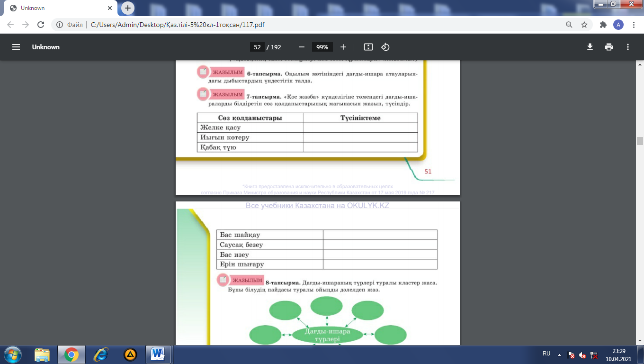644x364 pixels.
Task: Select the Unknown browser tab
Action: 60,8
